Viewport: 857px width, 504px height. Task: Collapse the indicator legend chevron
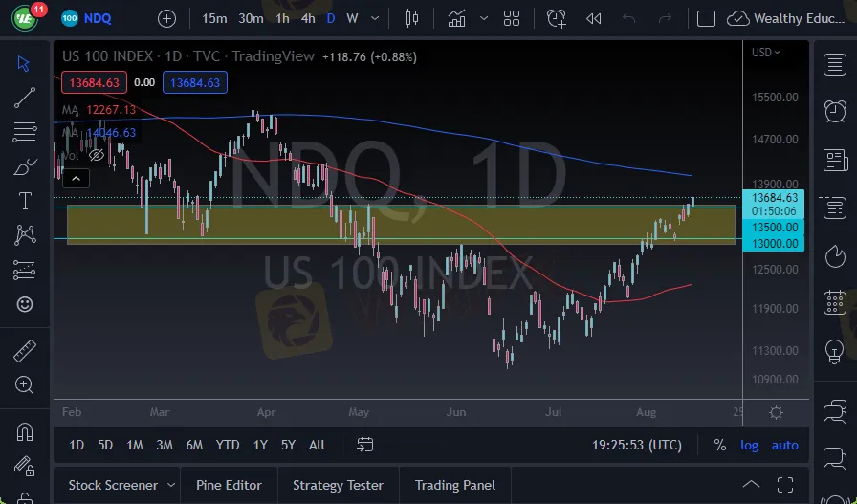pos(76,179)
